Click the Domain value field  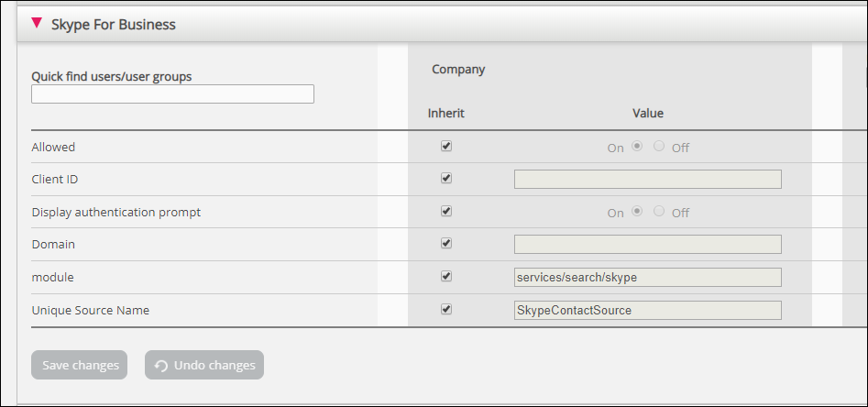pos(647,244)
